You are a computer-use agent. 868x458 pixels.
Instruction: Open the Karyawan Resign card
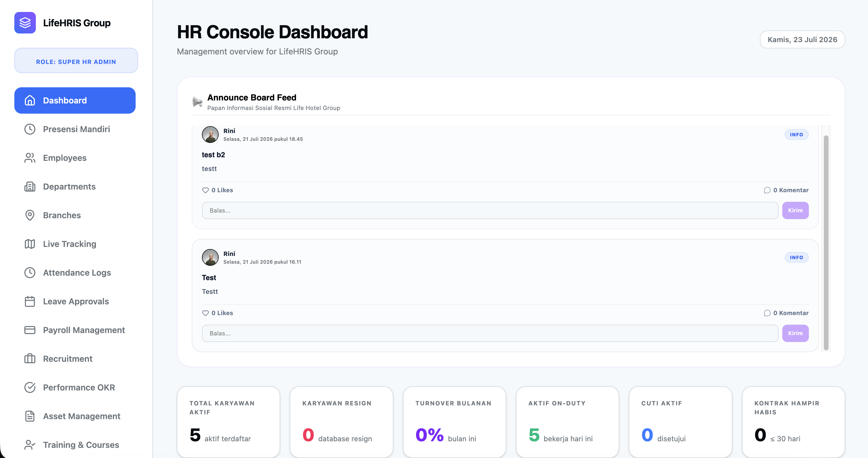[341, 422]
